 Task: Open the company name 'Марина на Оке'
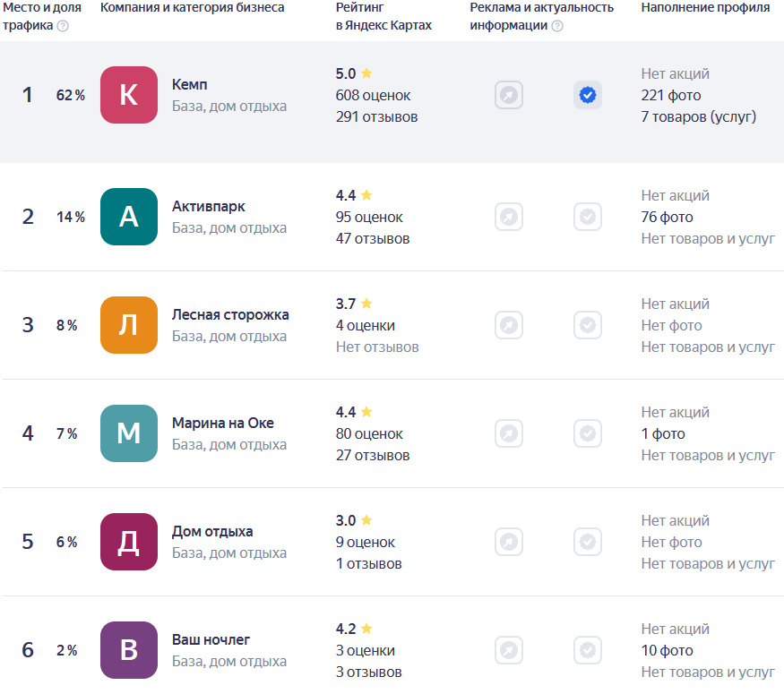coord(223,424)
